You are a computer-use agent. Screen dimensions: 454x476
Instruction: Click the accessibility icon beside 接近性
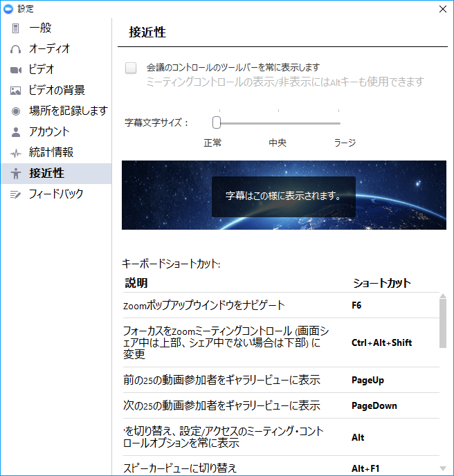[x=15, y=174]
